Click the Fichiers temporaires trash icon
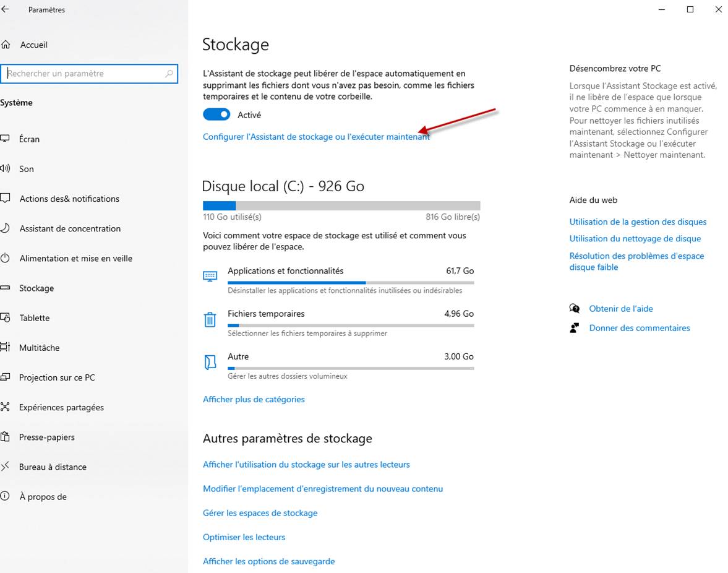728x573 pixels. pos(210,319)
